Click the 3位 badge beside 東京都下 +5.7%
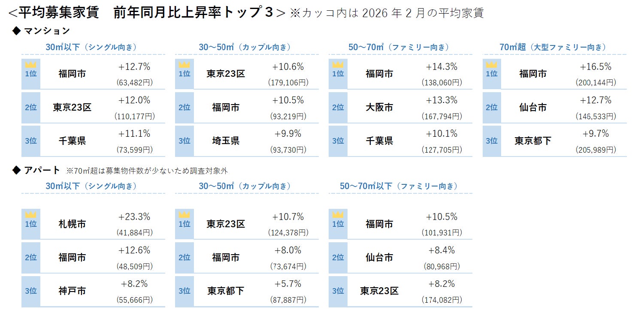Image resolution: width=644 pixels, height=316 pixels. (184, 291)
